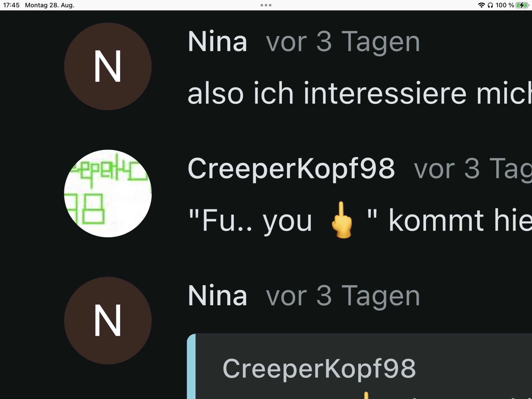
Task: Tap the comment text 'also ich interessiere mich'
Action: point(360,94)
